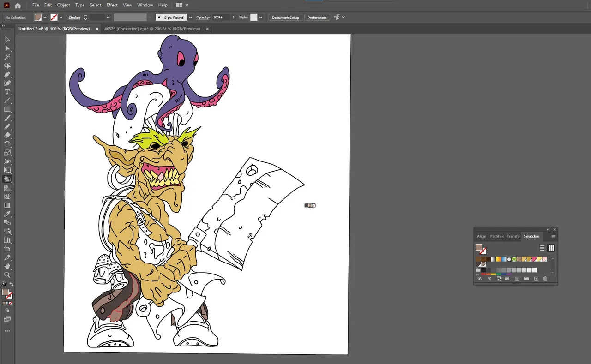Open the Show Swatch Kinds menu
591x364 pixels.
[507, 279]
